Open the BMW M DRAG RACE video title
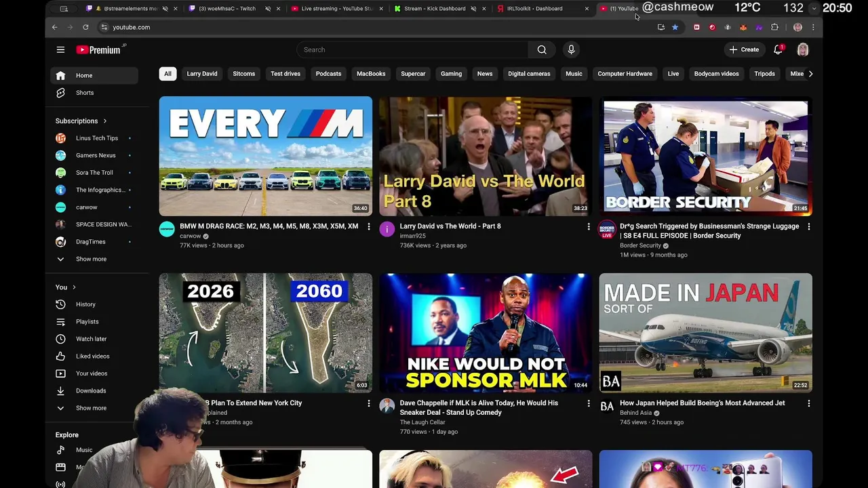The image size is (868, 488). [x=269, y=226]
